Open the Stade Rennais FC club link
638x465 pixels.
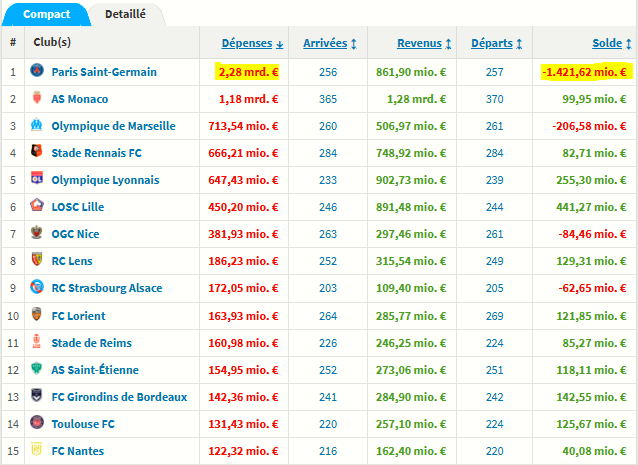[x=96, y=153]
